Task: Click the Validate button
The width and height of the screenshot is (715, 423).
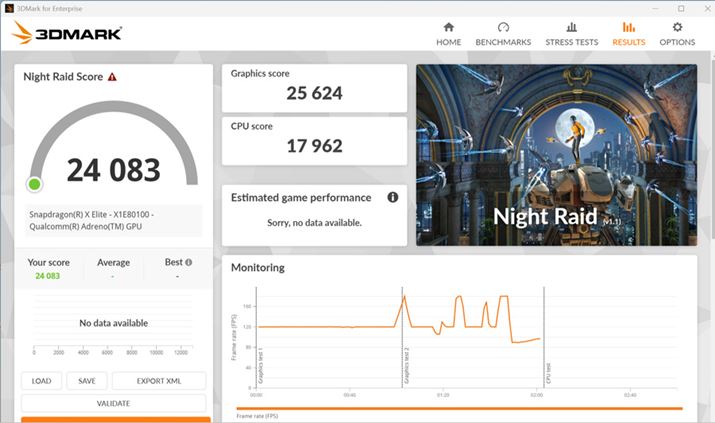Action: click(113, 403)
